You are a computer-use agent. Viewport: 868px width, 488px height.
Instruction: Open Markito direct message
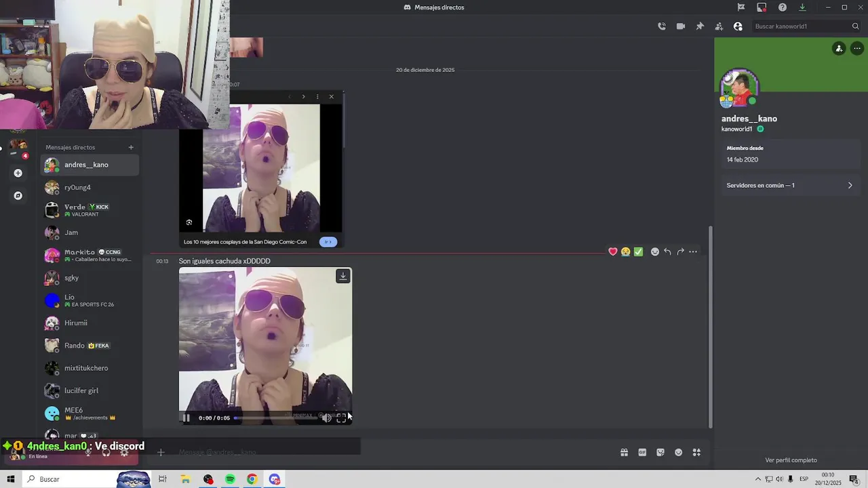[x=90, y=256]
